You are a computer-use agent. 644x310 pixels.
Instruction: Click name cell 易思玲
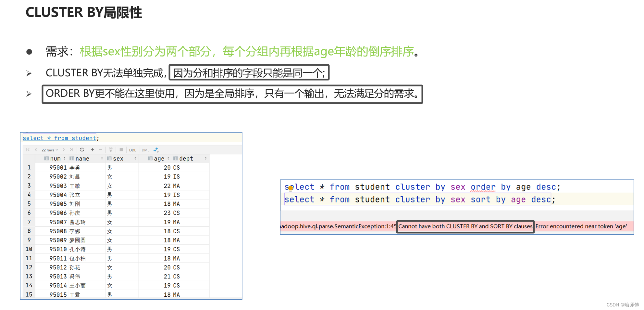tap(87, 222)
